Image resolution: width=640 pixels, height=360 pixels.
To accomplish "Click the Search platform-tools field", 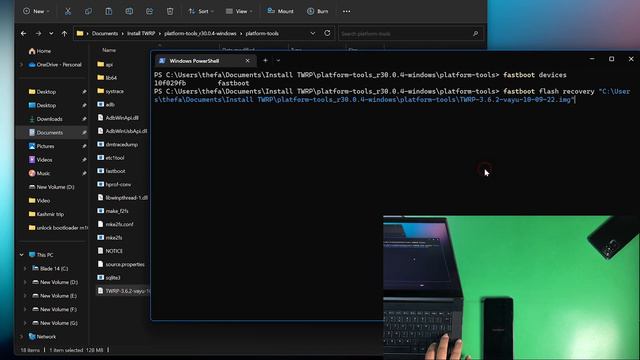I will tap(410, 33).
